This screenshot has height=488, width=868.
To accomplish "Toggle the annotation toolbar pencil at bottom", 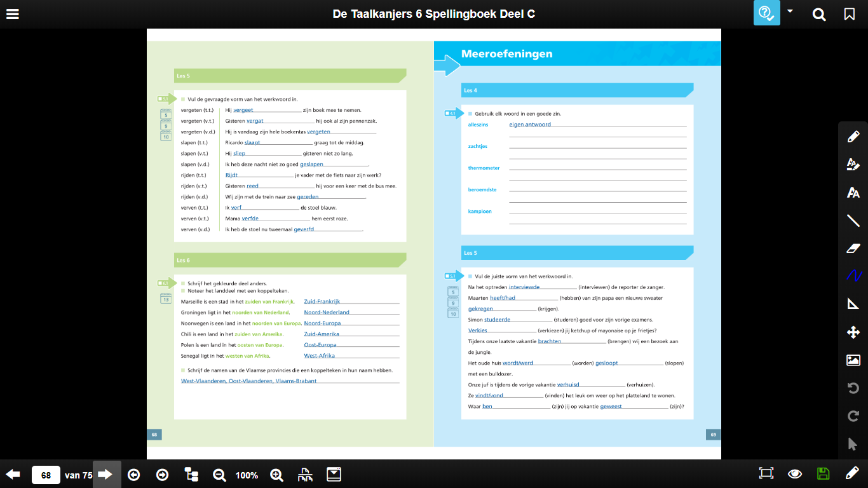I will 852,473.
